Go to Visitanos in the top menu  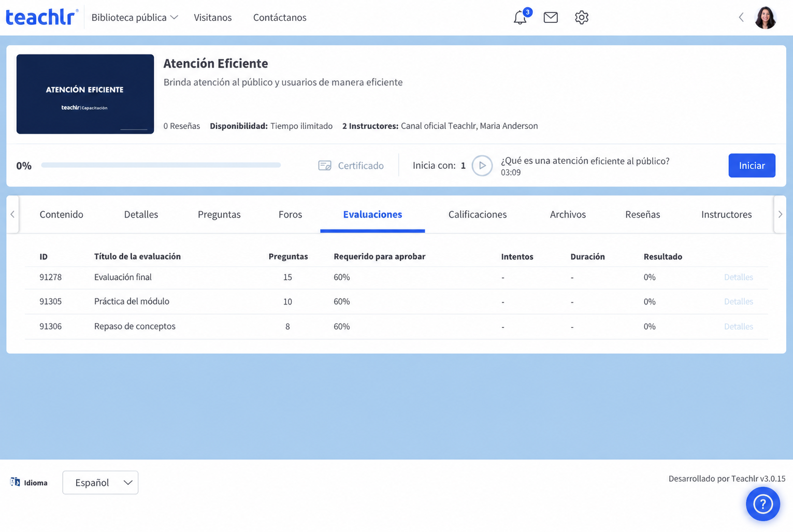pyautogui.click(x=213, y=18)
